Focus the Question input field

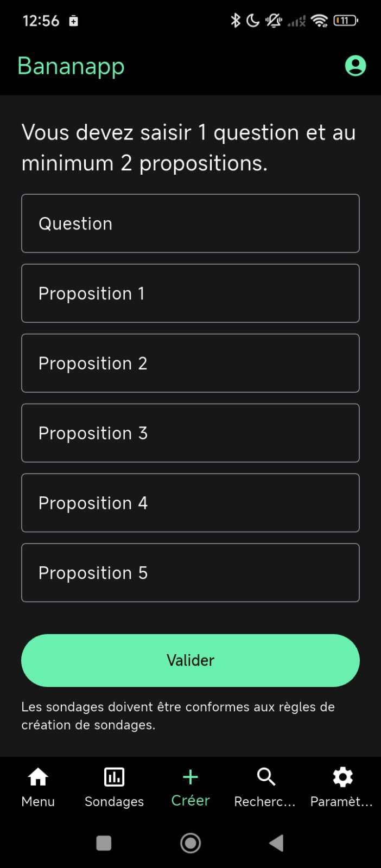(190, 224)
